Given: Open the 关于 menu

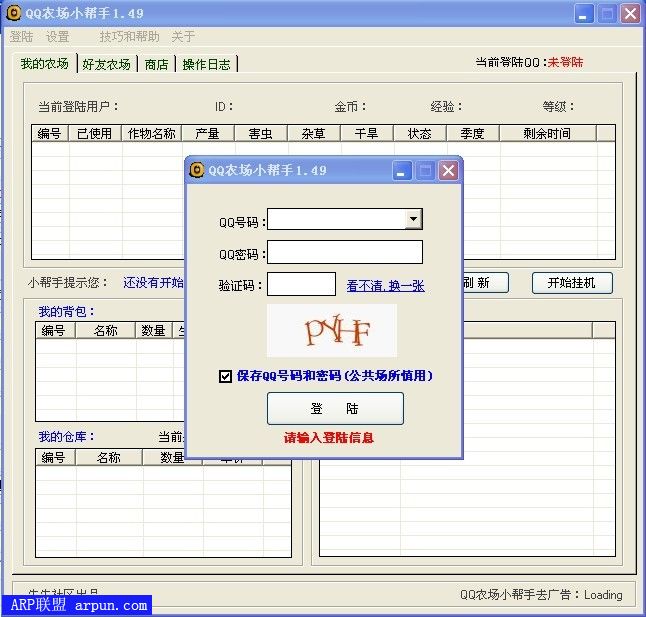Looking at the screenshot, I should pyautogui.click(x=183, y=37).
